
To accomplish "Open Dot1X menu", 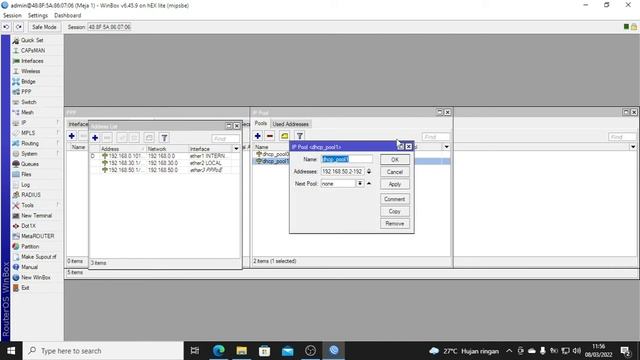I will 28,226.
